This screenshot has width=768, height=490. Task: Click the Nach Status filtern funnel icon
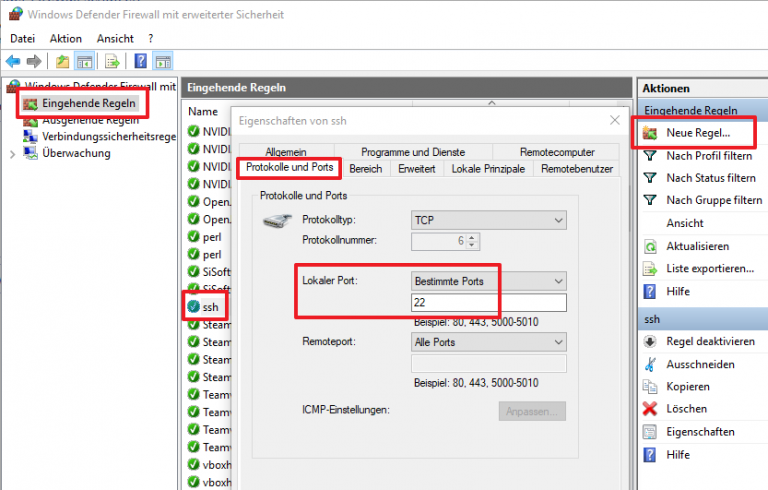click(x=650, y=178)
